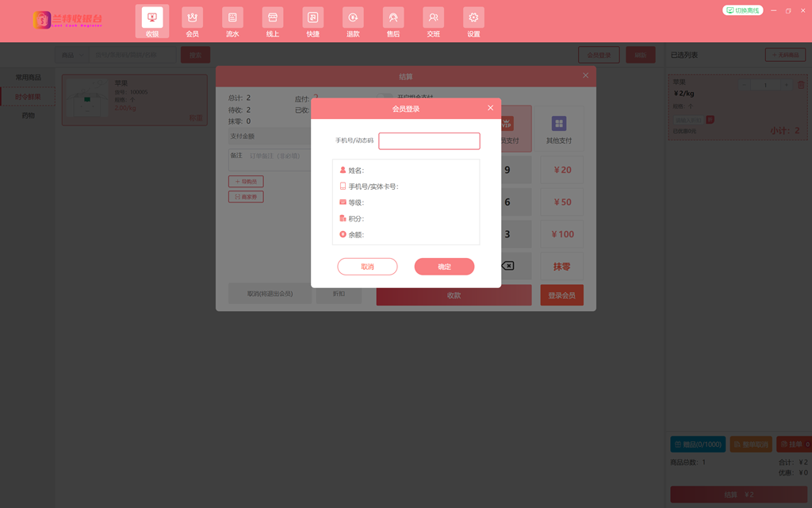Close the 会员登录 dialog with X
The height and width of the screenshot is (508, 812).
tap(490, 108)
